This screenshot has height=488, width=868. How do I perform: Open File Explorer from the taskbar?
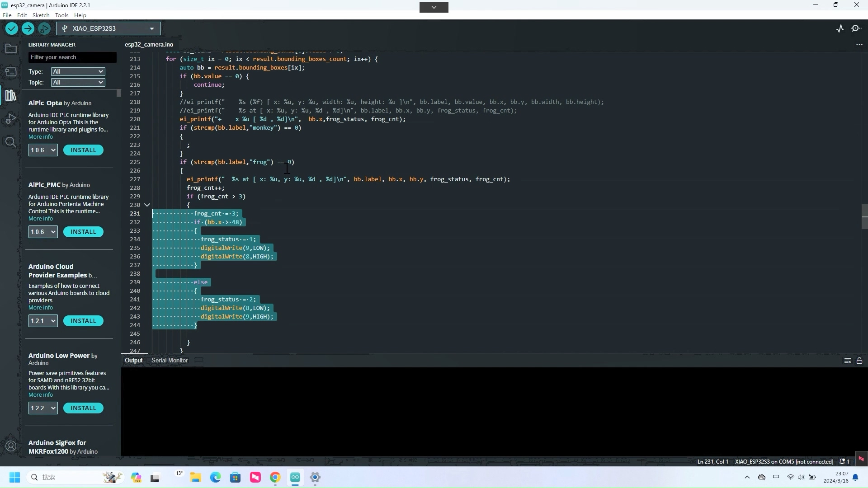click(195, 477)
